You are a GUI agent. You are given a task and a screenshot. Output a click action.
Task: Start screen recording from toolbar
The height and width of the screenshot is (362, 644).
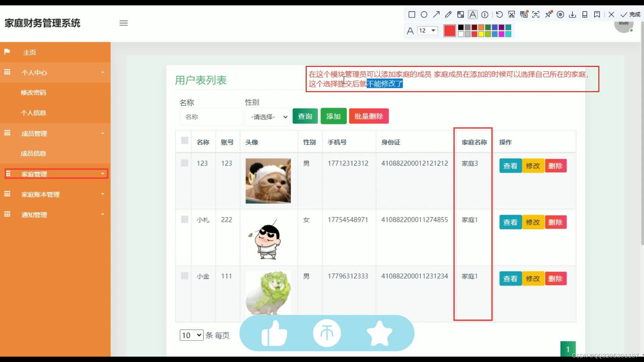pyautogui.click(x=560, y=14)
